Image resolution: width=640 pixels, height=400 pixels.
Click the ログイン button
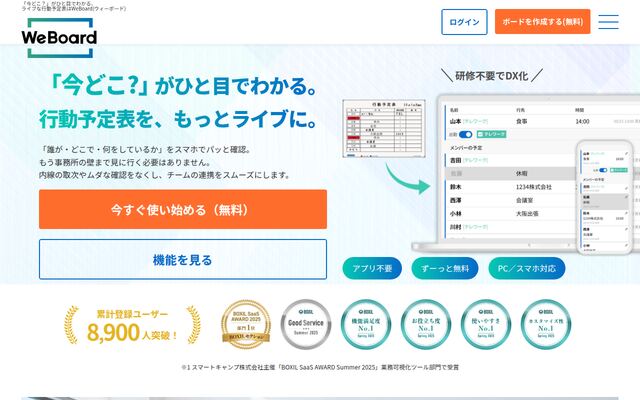click(464, 22)
